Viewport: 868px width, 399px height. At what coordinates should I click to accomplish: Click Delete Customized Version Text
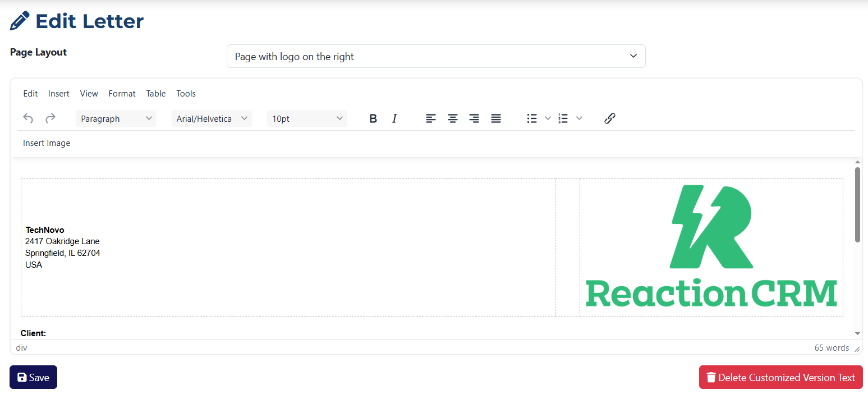780,377
